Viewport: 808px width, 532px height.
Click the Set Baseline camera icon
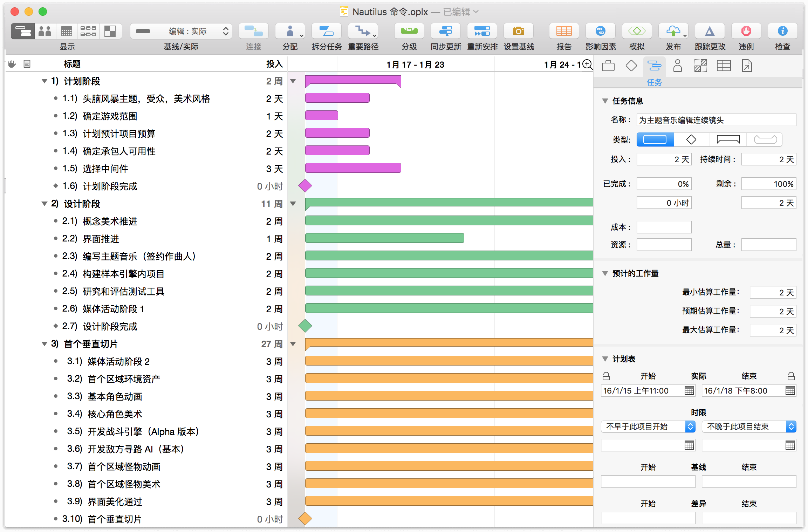pos(518,32)
